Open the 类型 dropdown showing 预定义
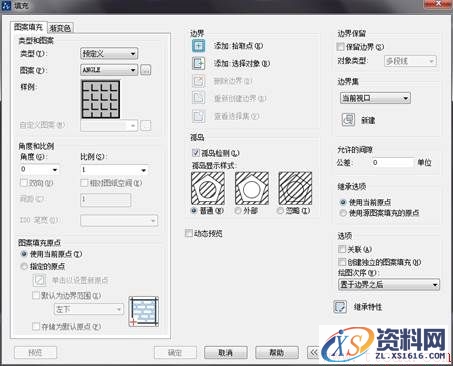Screen dimensions: 453x366 tap(109, 53)
